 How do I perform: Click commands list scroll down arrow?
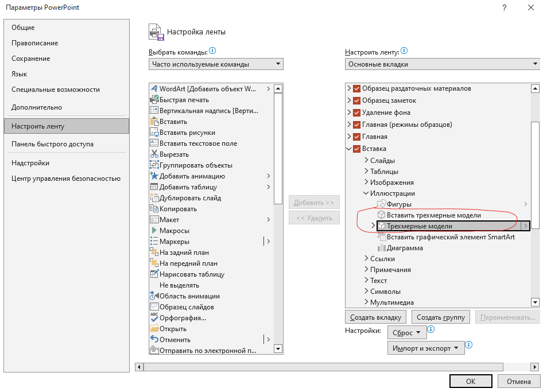tap(278, 349)
